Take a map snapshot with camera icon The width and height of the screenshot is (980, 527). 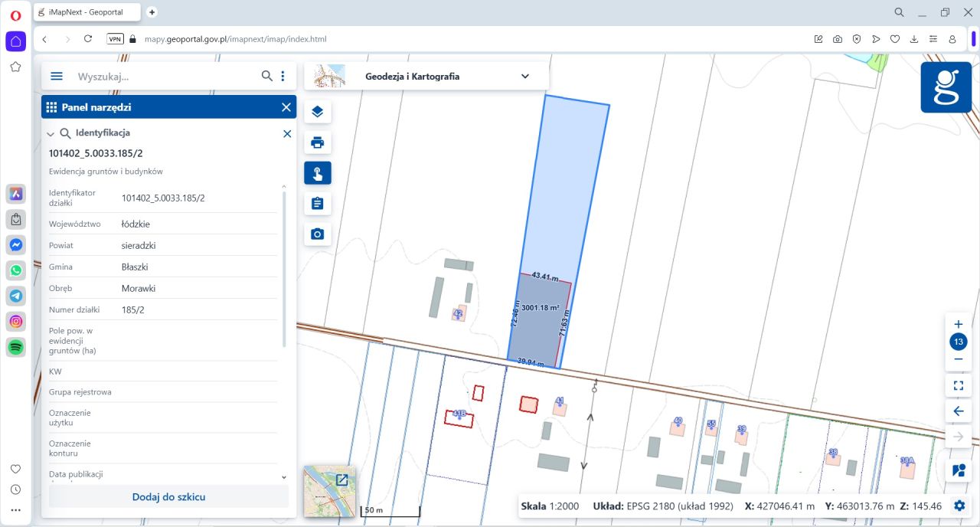coord(318,234)
